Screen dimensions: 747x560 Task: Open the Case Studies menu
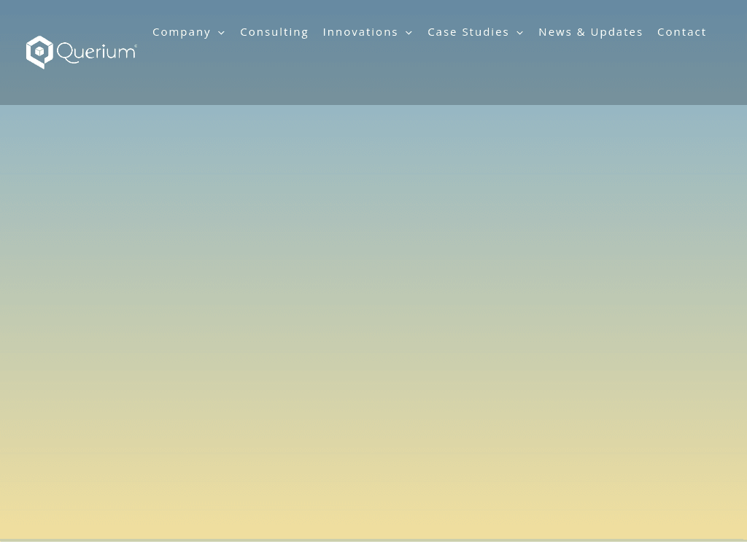(x=468, y=32)
